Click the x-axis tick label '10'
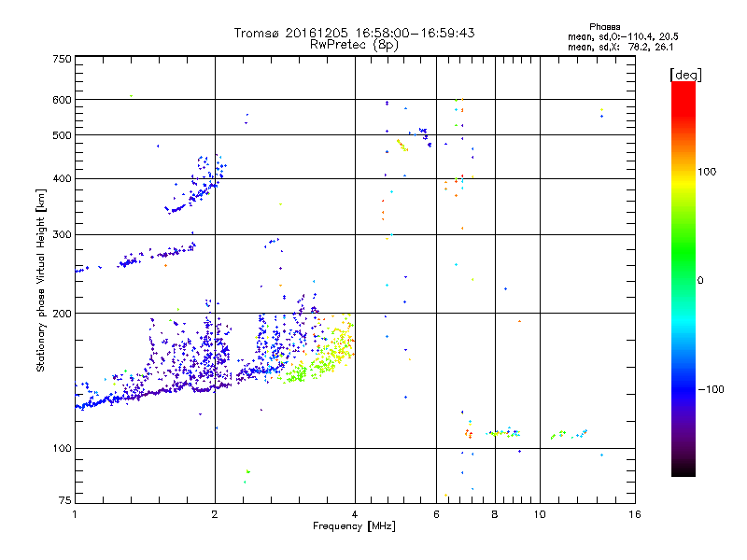The width and height of the screenshot is (747, 560). pyautogui.click(x=540, y=514)
